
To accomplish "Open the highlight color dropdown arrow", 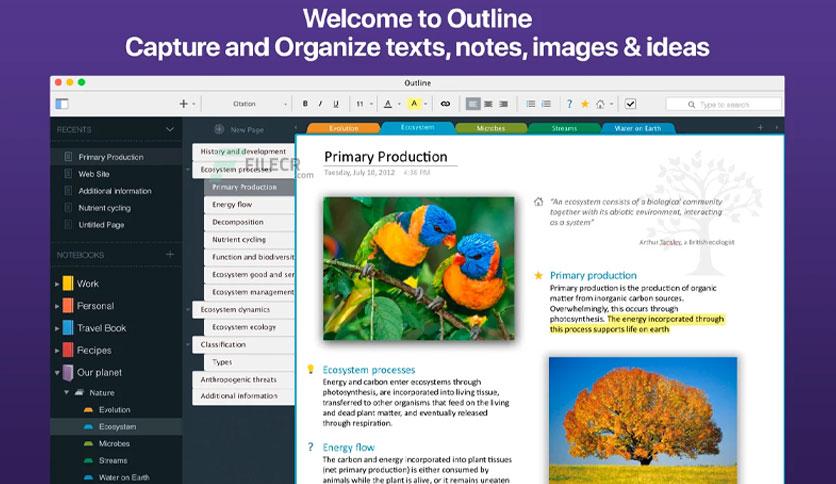I will pyautogui.click(x=425, y=104).
